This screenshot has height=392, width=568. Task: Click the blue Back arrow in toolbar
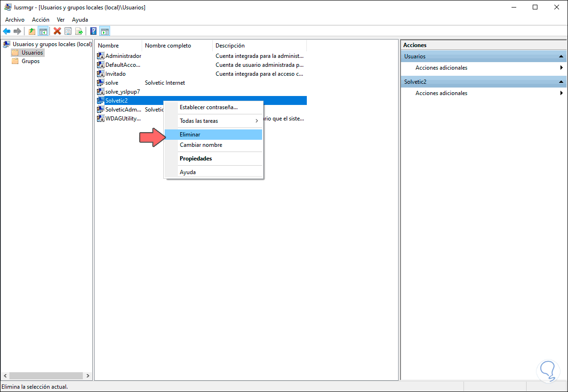7,32
